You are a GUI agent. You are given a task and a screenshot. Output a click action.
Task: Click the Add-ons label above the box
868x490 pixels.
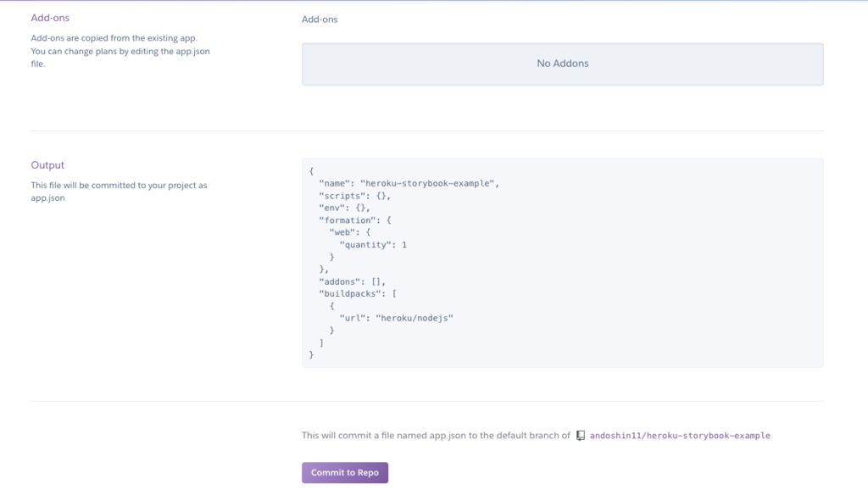click(320, 19)
